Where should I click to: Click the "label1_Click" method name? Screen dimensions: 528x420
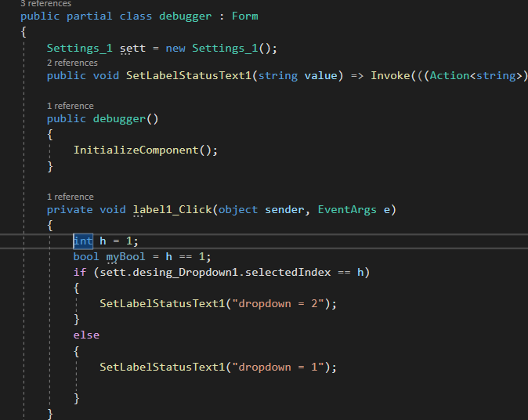(172, 209)
